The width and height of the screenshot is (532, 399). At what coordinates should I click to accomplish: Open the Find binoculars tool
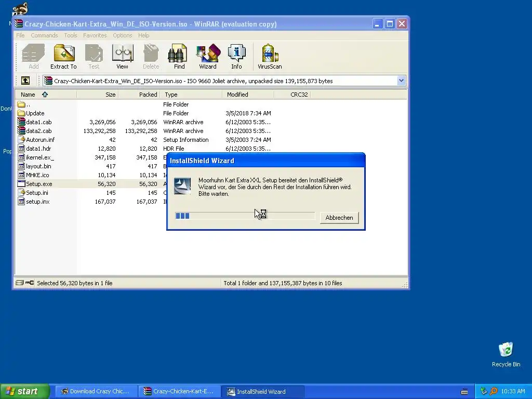tap(179, 57)
